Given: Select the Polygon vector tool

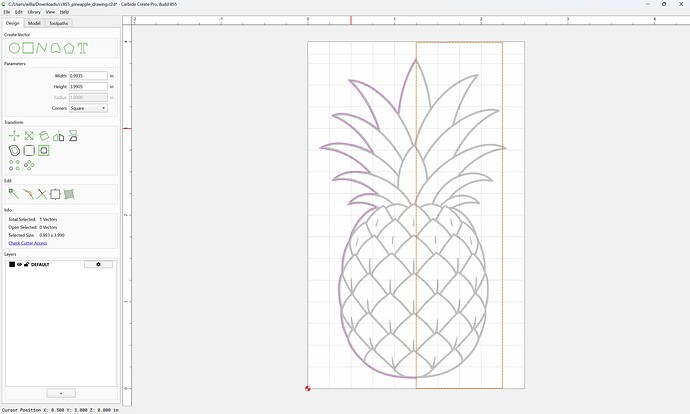Looking at the screenshot, I should pos(69,48).
